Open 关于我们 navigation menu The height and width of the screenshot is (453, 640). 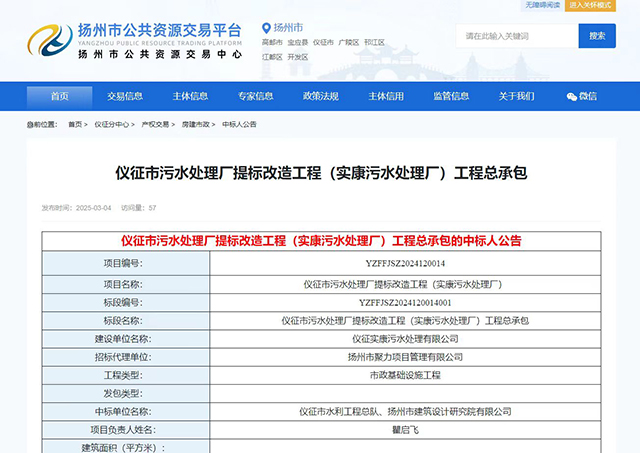tap(517, 96)
